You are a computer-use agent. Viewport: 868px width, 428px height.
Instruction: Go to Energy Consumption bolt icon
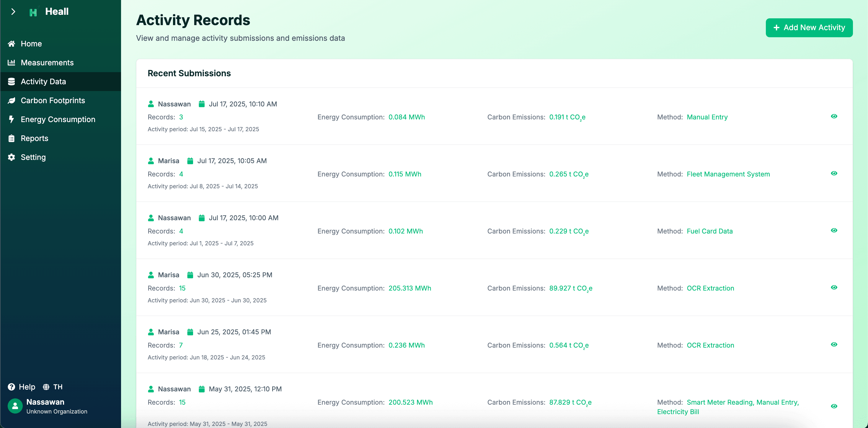click(x=12, y=119)
